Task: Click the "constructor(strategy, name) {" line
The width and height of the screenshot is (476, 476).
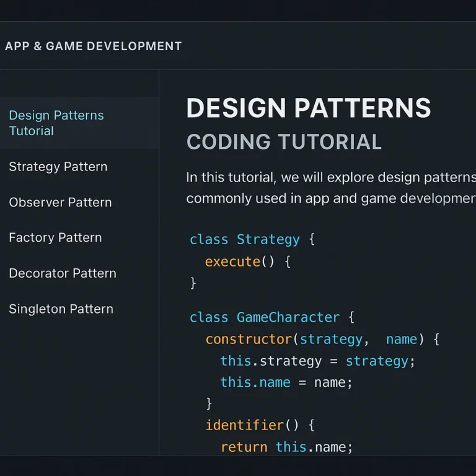Action: (x=322, y=339)
